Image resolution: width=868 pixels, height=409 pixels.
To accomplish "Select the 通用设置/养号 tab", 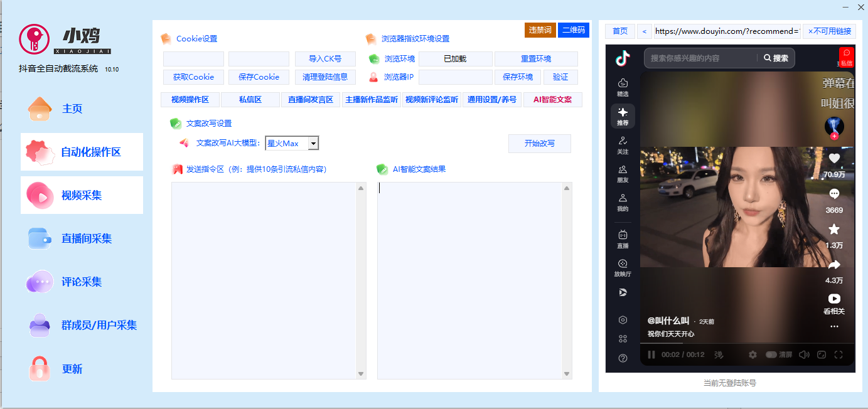I will pyautogui.click(x=491, y=99).
